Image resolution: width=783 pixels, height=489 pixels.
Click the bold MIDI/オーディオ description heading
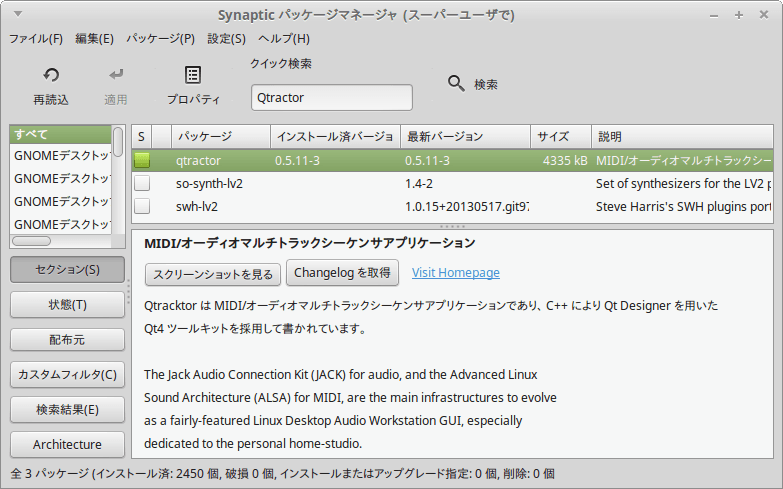(x=310, y=243)
